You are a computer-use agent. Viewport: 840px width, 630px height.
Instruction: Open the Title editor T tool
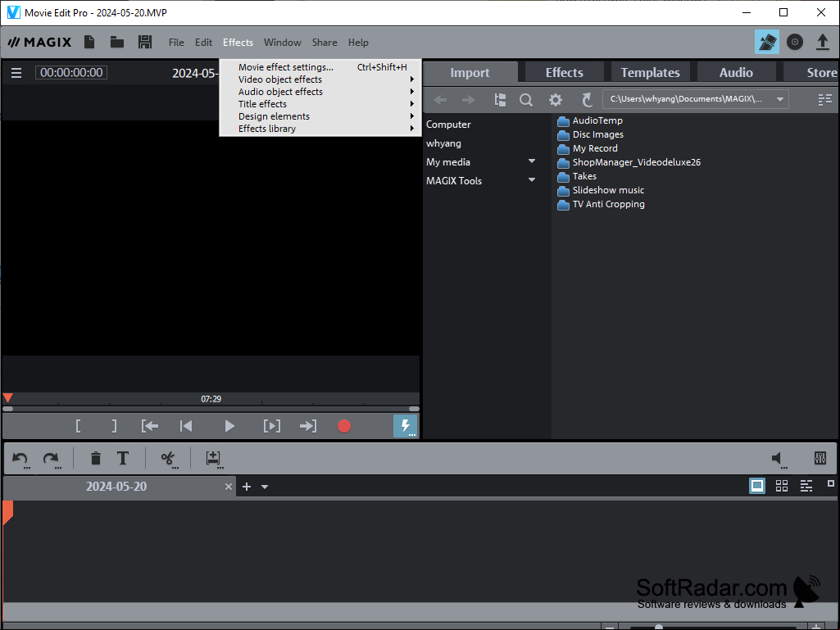tap(123, 458)
